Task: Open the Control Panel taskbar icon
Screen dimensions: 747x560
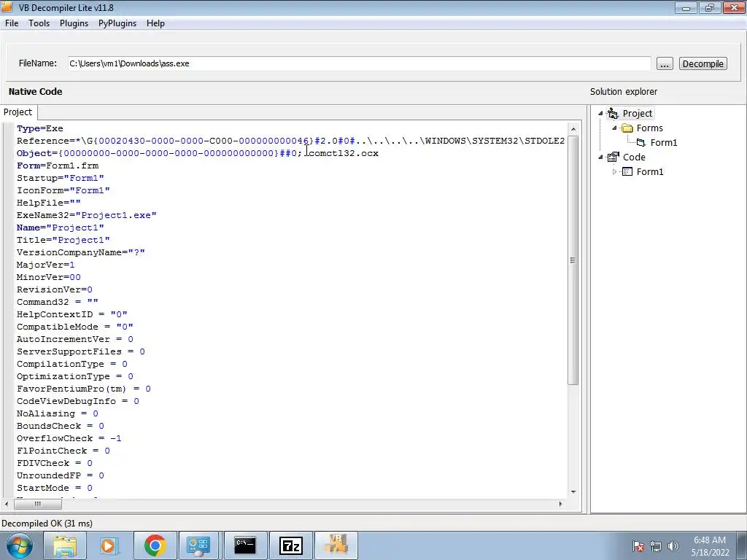Action: [198, 545]
